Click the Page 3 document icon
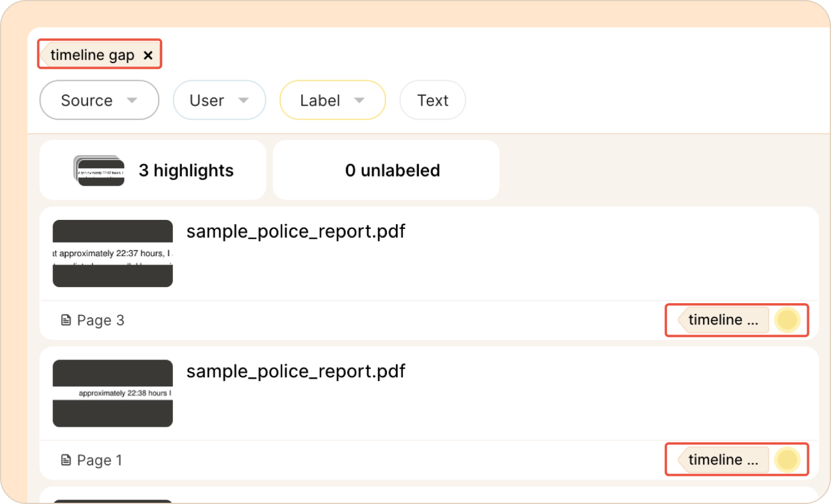Viewport: 831px width, 504px height. pos(67,320)
